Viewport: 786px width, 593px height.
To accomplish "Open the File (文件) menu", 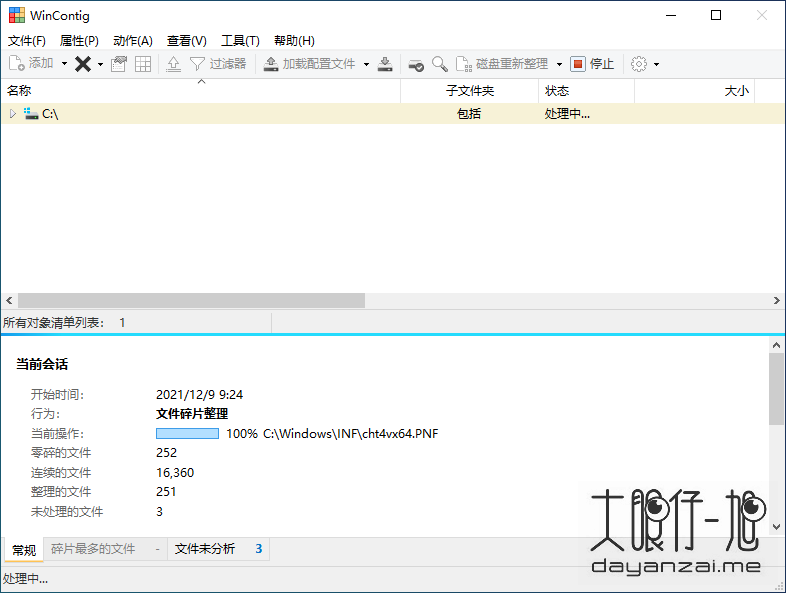I will coord(27,41).
